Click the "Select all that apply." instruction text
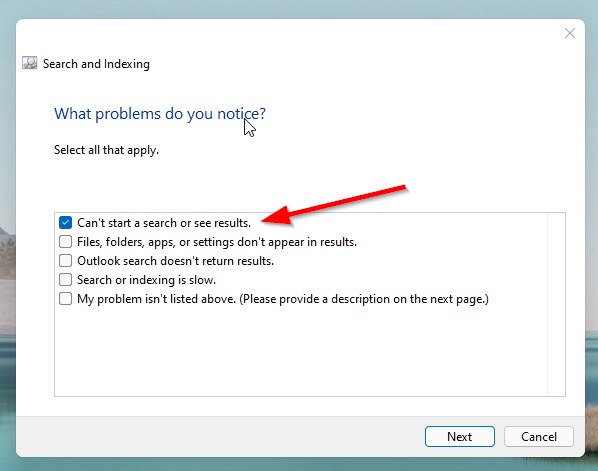Viewport: 598px width, 471px height. tap(106, 150)
